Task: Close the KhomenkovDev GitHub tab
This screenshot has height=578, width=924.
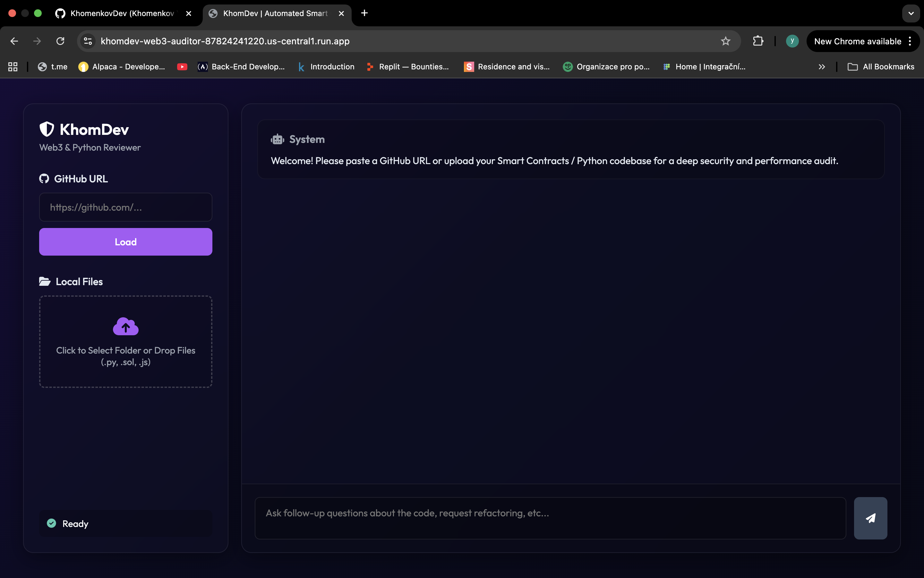Action: tap(188, 13)
